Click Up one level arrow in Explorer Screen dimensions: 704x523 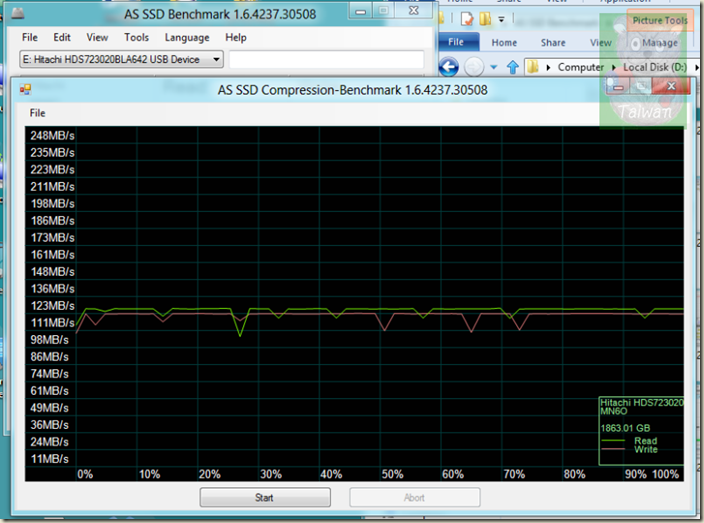(x=512, y=67)
